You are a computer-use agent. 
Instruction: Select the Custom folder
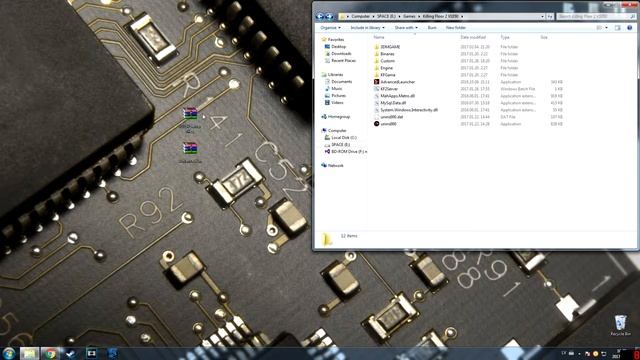(384, 61)
